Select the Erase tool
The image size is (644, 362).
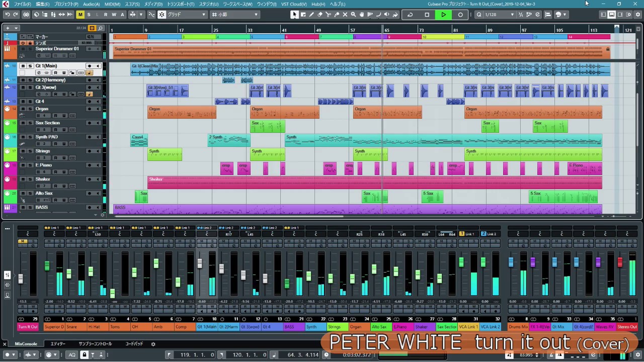(x=320, y=15)
